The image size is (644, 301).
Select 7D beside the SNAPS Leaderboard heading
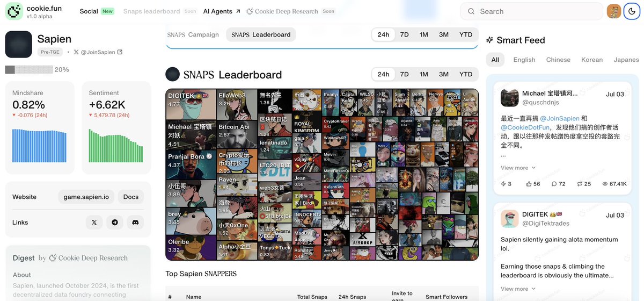click(404, 74)
